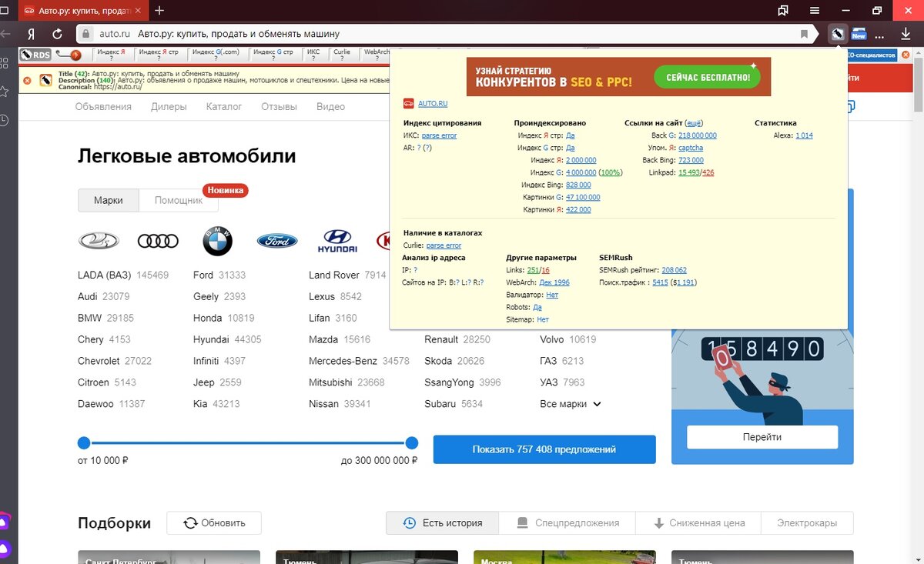Click the green СЕЙЧАС БЕСПЛАТНО! banner button
The width and height of the screenshot is (924, 564).
[707, 77]
